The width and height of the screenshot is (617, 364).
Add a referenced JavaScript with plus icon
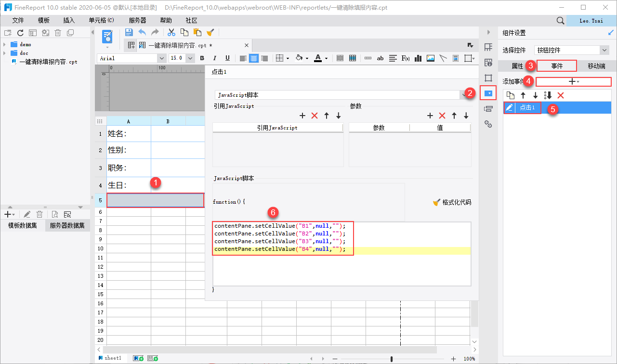(302, 116)
